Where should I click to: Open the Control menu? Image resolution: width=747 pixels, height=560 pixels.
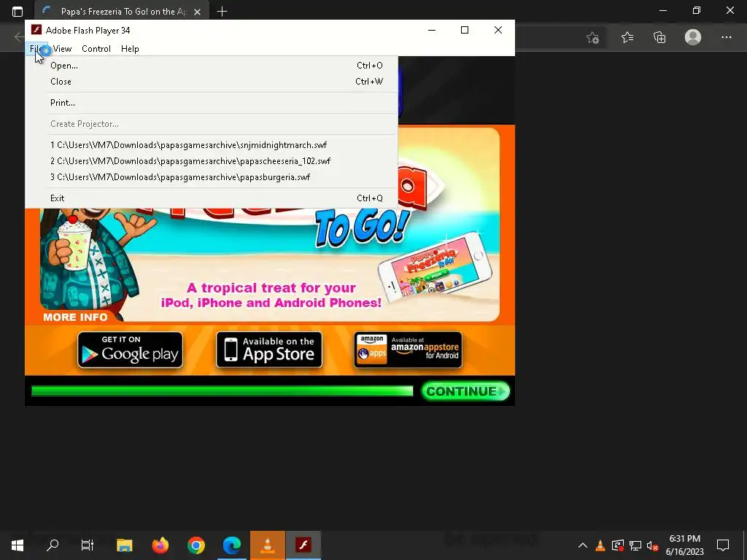96,49
